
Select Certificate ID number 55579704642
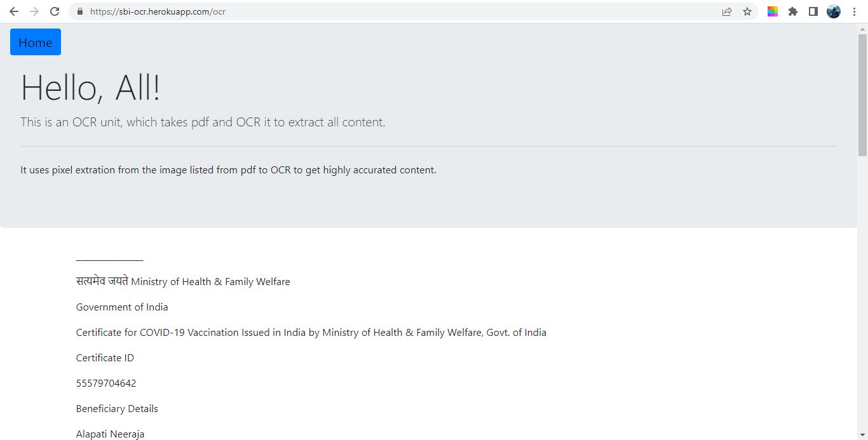point(106,383)
